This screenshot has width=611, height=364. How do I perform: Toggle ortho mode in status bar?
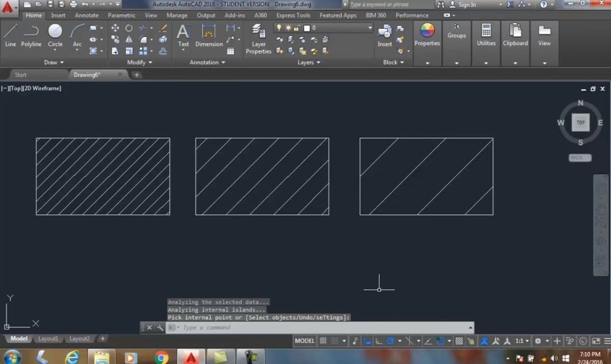point(378,341)
